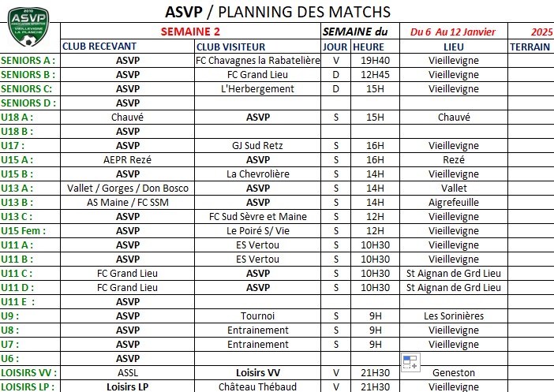Select the Aigrefeuille location cell
Viewport: 554px width, 392px height.
(454, 203)
